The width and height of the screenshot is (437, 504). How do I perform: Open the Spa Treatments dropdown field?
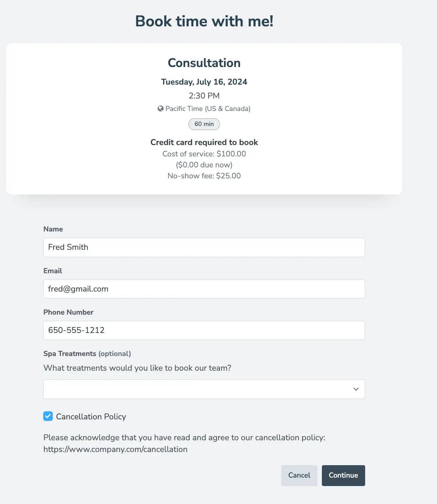(198, 389)
